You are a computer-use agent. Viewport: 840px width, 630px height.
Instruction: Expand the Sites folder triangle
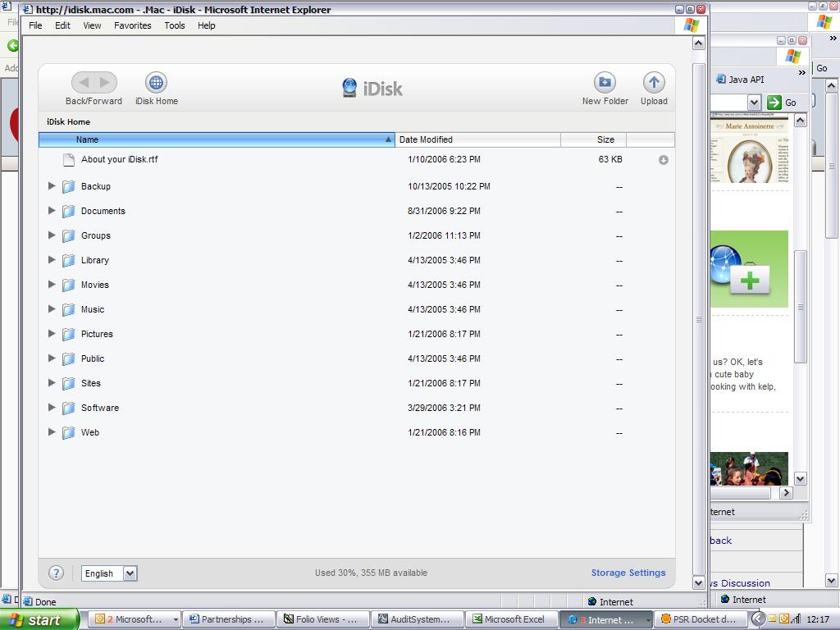52,383
